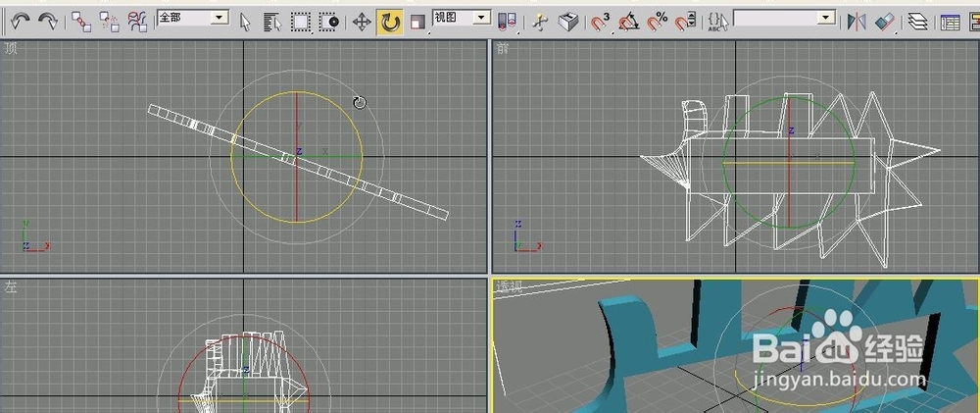Image resolution: width=980 pixels, height=413 pixels.
Task: Toggle Spinner Snap
Action: pyautogui.click(x=686, y=23)
